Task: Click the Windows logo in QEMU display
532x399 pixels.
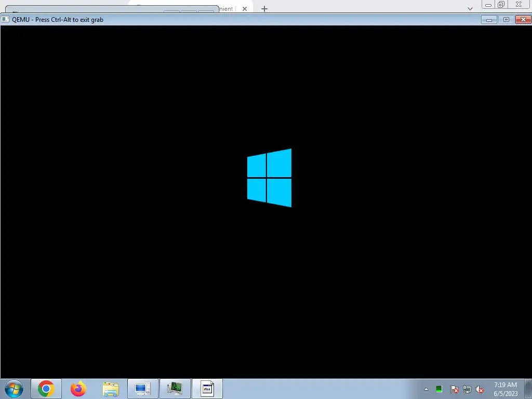Action: point(270,178)
